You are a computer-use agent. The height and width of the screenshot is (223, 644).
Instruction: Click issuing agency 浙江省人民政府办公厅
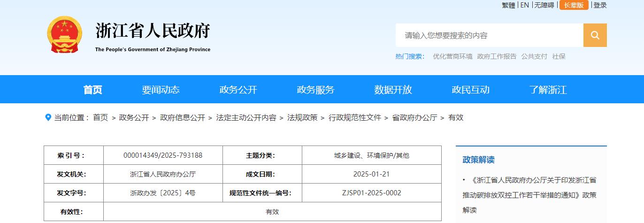pyautogui.click(x=163, y=174)
